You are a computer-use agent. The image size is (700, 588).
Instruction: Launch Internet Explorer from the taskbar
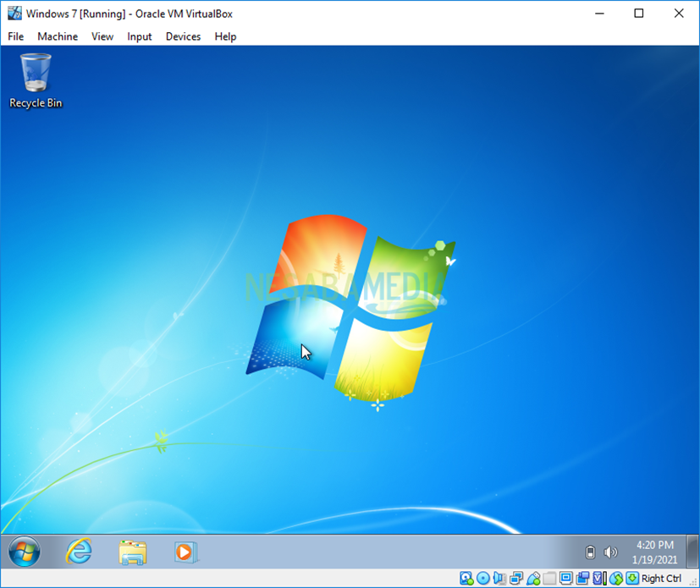click(79, 552)
